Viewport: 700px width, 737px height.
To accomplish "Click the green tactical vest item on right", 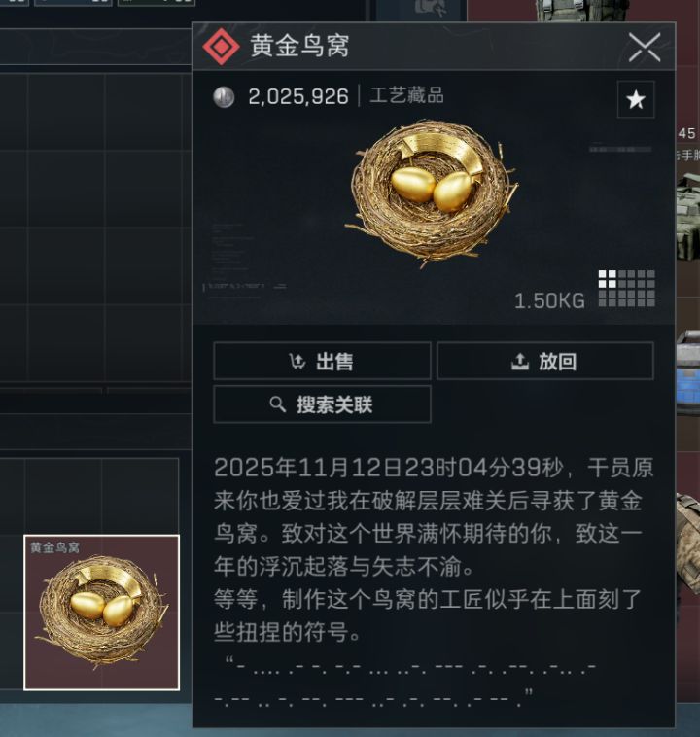I will (x=687, y=216).
